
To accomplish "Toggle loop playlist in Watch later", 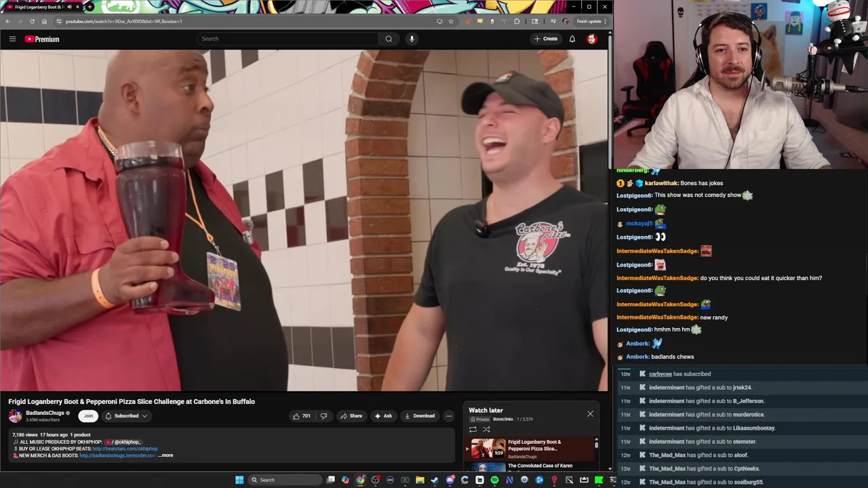I will [473, 429].
